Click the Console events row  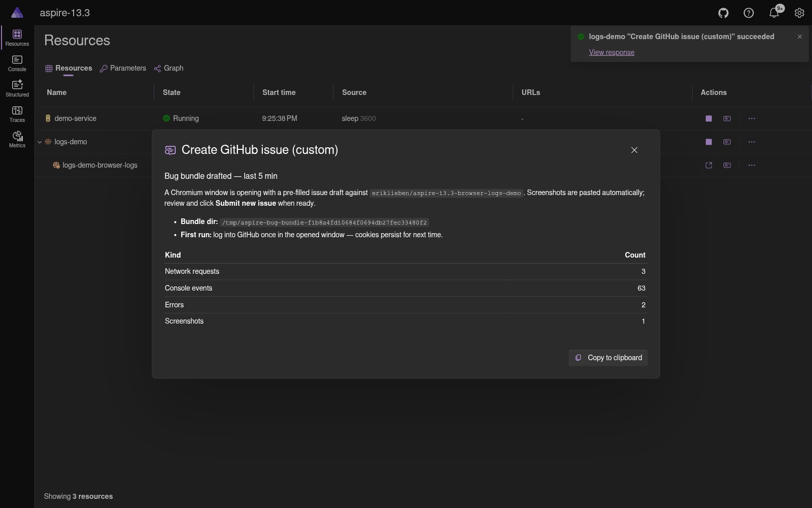(x=405, y=288)
